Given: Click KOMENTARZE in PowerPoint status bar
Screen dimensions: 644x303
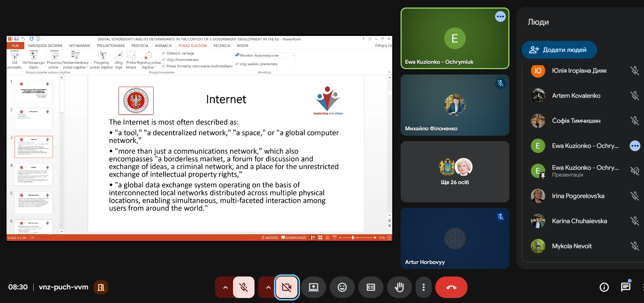Looking at the screenshot, I should click(294, 237).
